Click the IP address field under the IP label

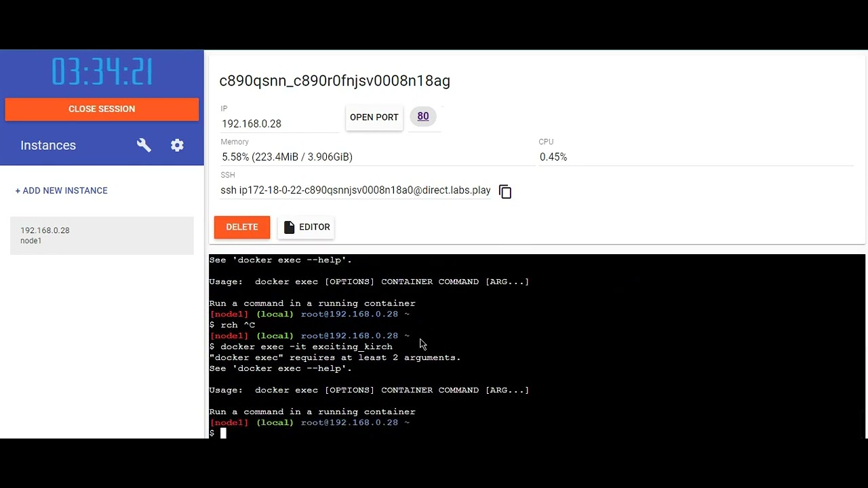point(279,124)
